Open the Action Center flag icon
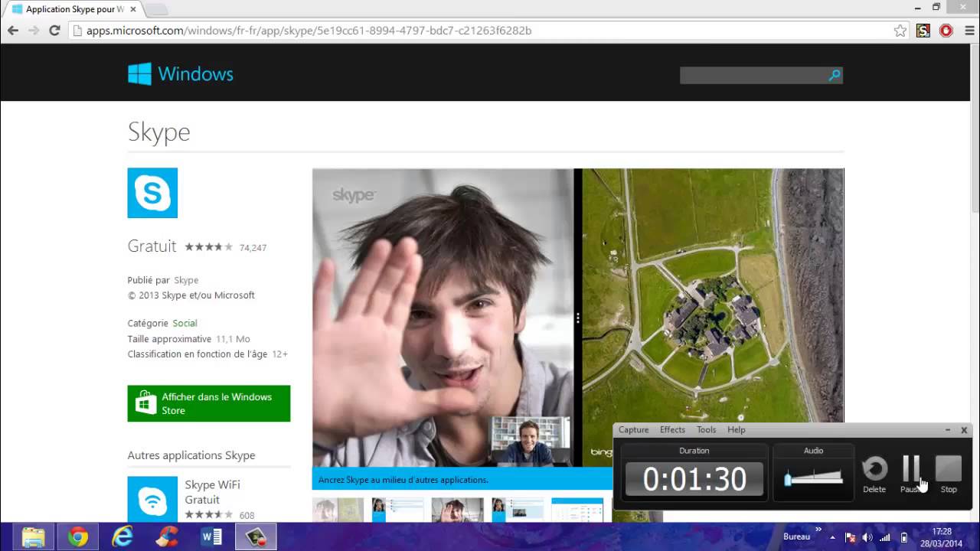The width and height of the screenshot is (980, 551). (849, 537)
